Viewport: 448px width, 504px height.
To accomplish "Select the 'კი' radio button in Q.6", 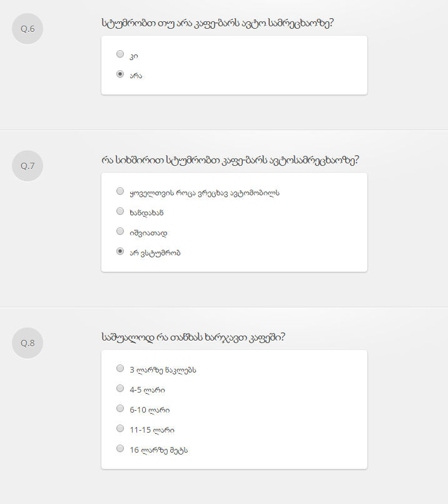I will [120, 54].
